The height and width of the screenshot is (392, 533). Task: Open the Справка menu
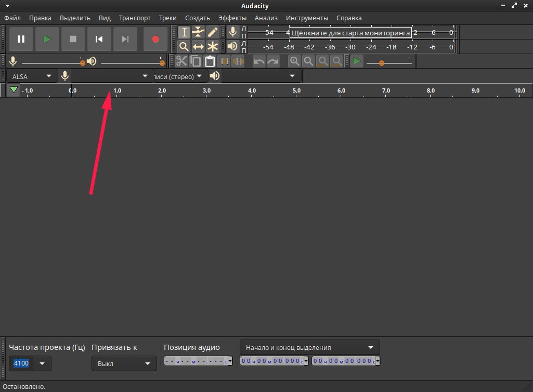coord(349,18)
